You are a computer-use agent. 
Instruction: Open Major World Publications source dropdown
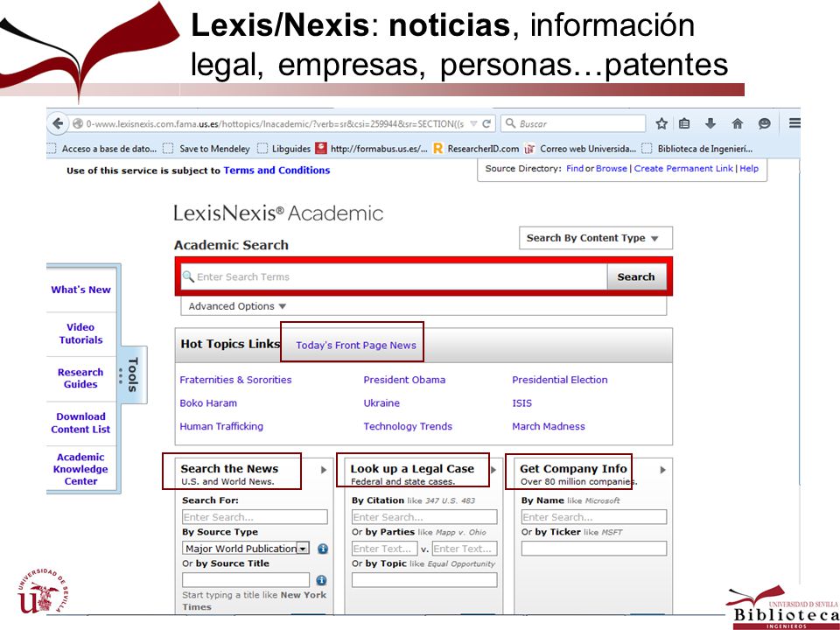click(247, 549)
